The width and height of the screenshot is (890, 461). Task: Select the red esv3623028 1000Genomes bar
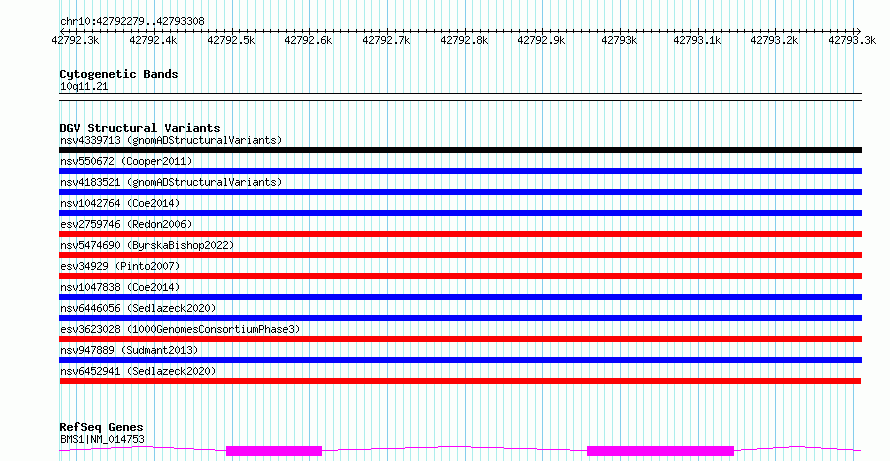[460, 339]
